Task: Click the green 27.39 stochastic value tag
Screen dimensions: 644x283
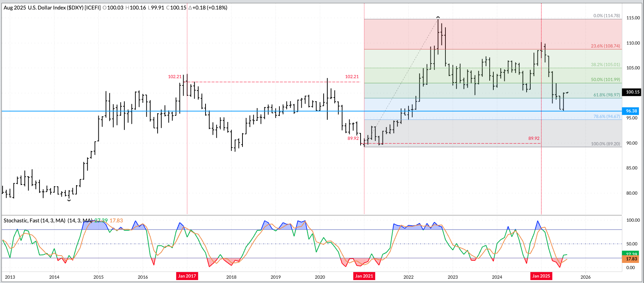Action: [x=632, y=254]
